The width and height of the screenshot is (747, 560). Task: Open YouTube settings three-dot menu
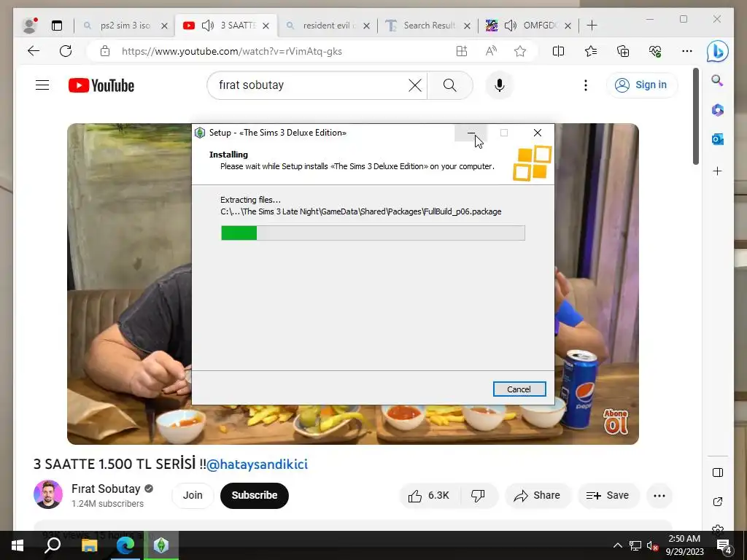pyautogui.click(x=586, y=86)
